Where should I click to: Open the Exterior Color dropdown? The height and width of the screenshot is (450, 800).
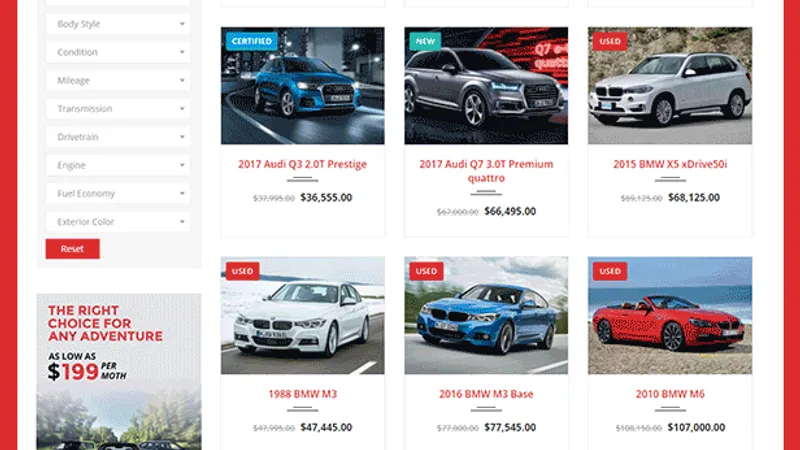click(x=118, y=221)
